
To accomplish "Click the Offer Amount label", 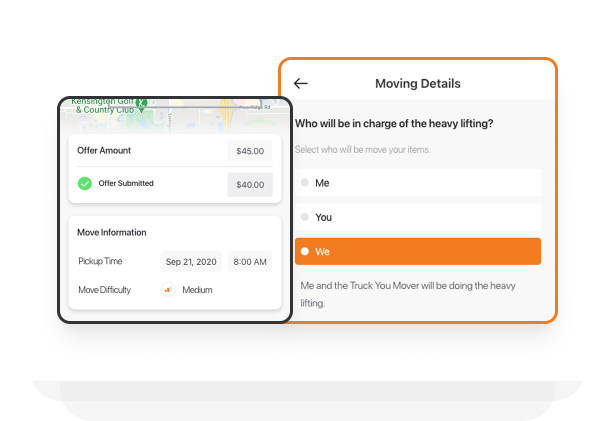I will coord(104,151).
